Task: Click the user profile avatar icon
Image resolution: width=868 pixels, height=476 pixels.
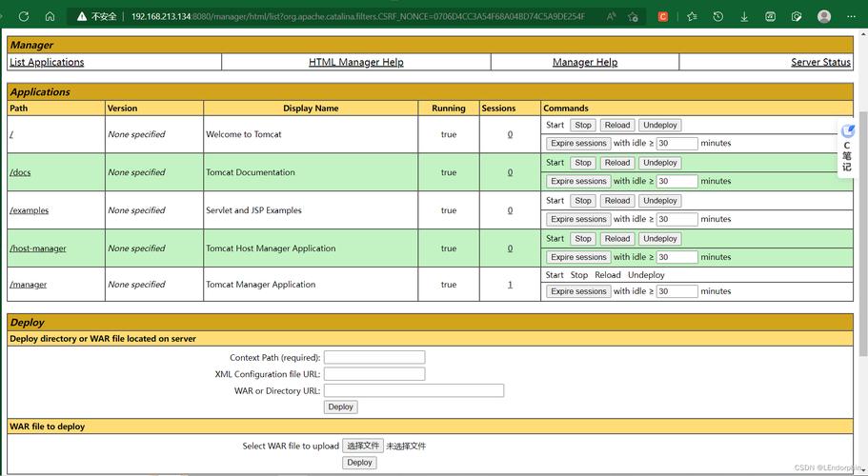Action: point(824,16)
